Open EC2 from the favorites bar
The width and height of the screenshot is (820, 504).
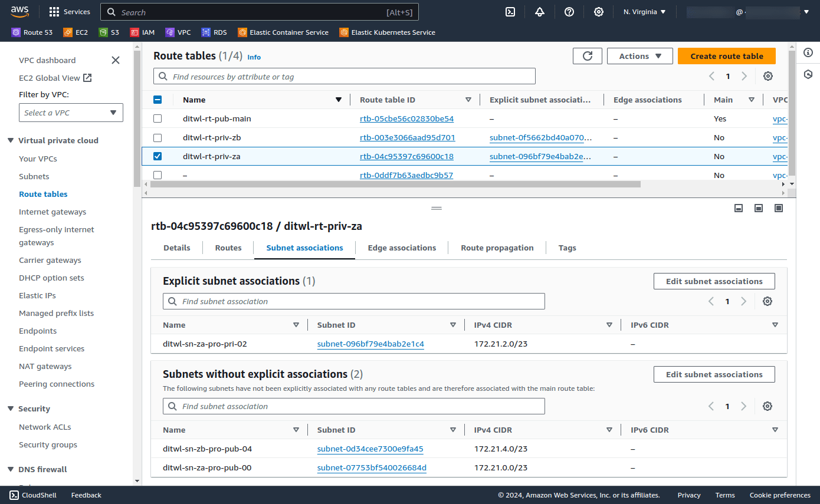76,32
